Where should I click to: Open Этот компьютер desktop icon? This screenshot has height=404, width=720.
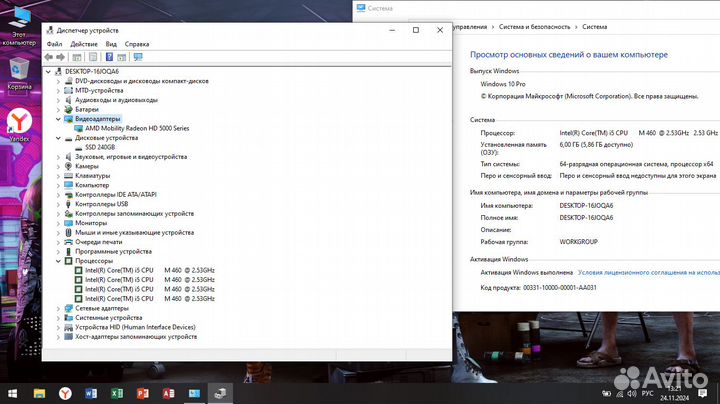pos(19,25)
